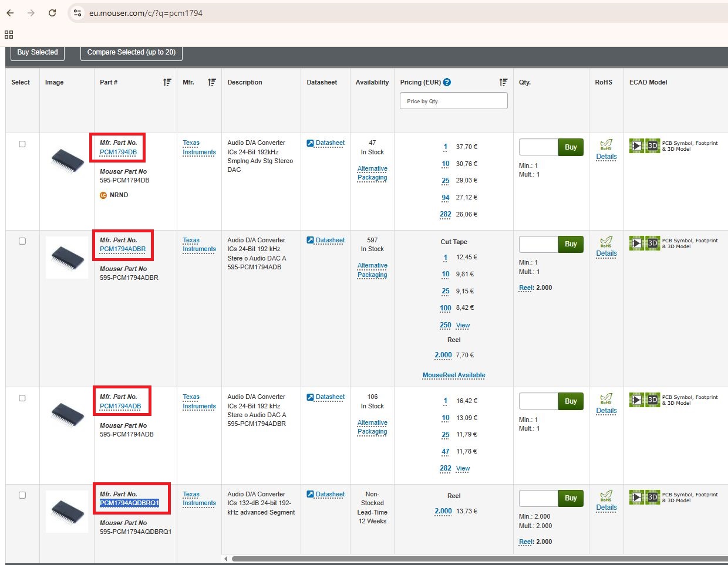Select checkbox for PCM1794ADB row
This screenshot has height=565, width=728.
pyautogui.click(x=22, y=398)
